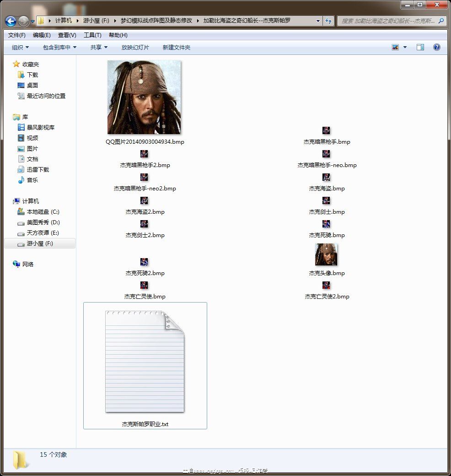Select the 杰克暗黑枪手.bmp file icon
The width and height of the screenshot is (451, 476).
click(326, 131)
